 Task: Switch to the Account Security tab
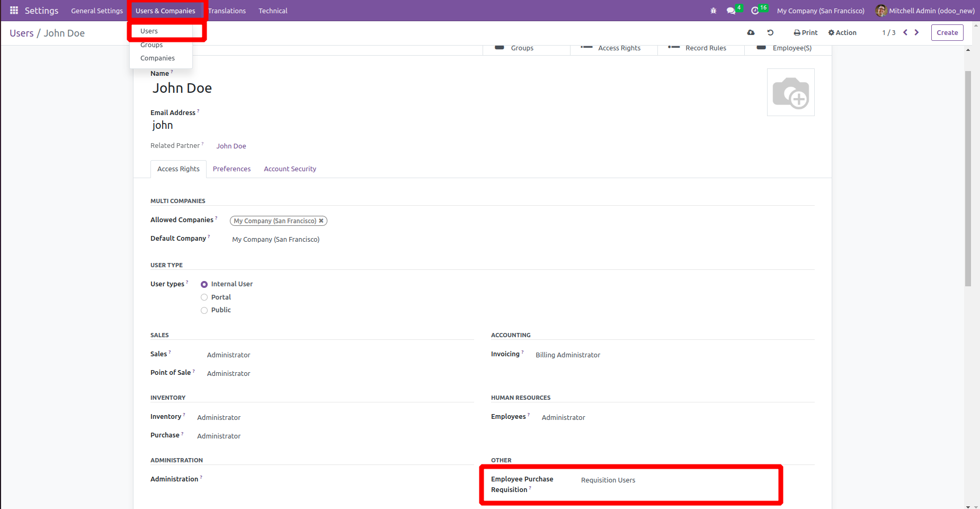[290, 169]
